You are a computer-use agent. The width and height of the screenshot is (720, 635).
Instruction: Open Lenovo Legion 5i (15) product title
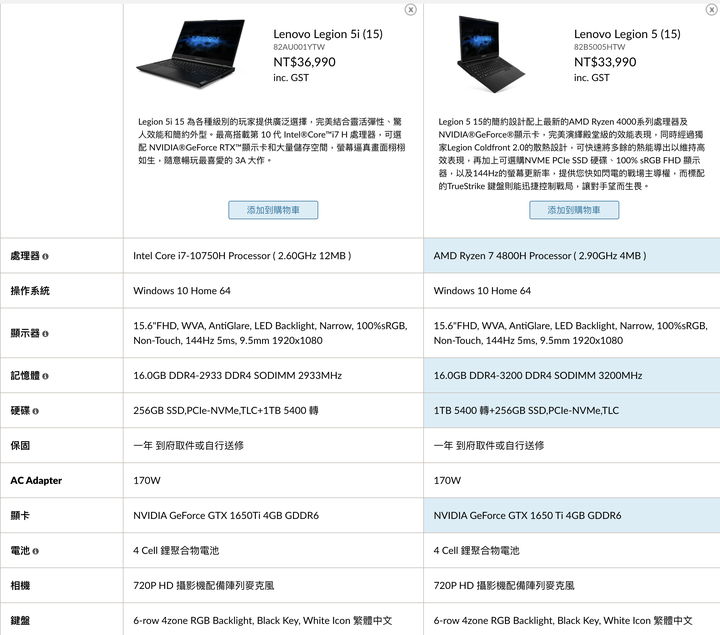click(328, 34)
